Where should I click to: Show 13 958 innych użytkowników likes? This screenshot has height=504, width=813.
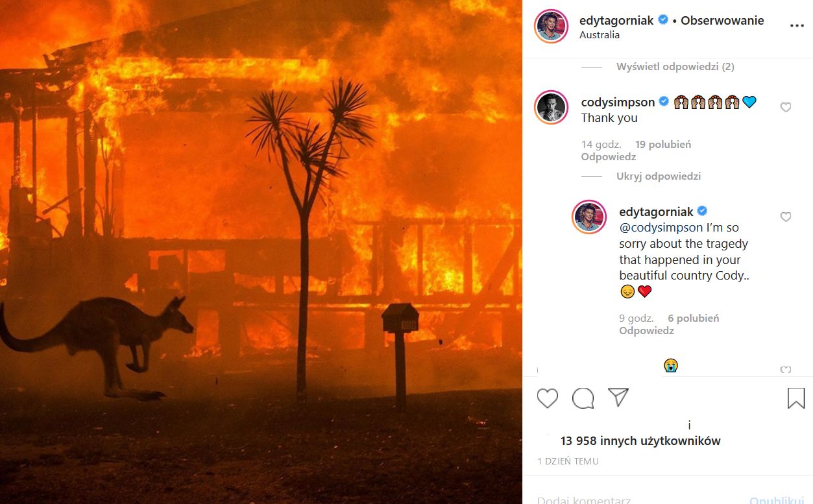pyautogui.click(x=640, y=441)
